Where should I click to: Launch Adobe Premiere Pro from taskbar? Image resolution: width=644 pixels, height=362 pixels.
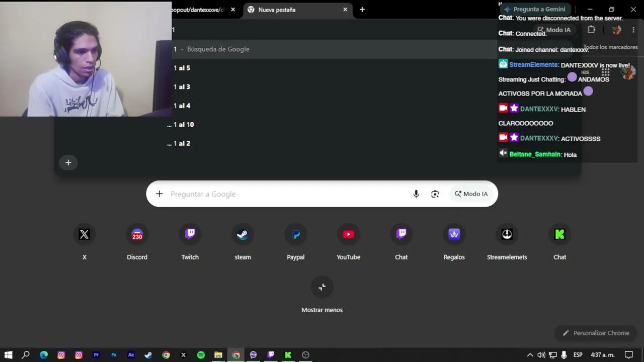pos(96,355)
